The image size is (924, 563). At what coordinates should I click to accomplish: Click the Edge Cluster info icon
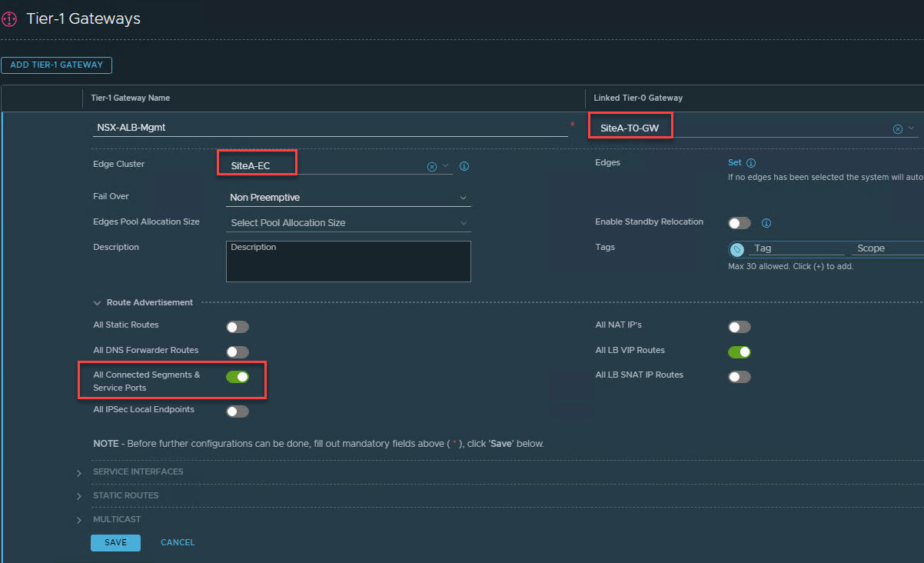464,166
